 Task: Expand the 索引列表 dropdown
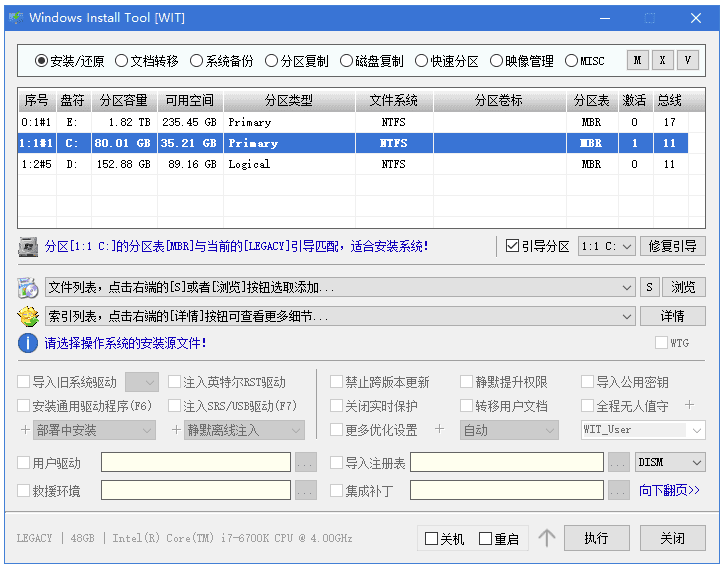coord(627,316)
